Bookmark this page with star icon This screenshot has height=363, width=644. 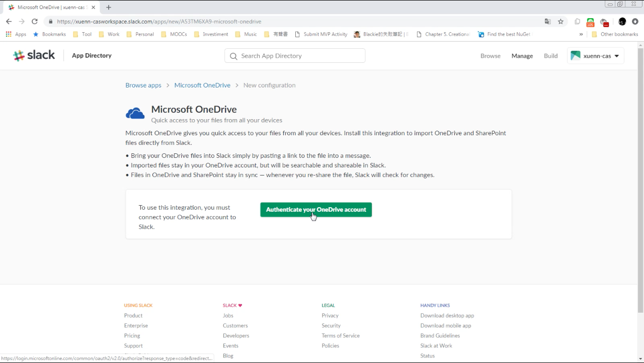tap(560, 22)
